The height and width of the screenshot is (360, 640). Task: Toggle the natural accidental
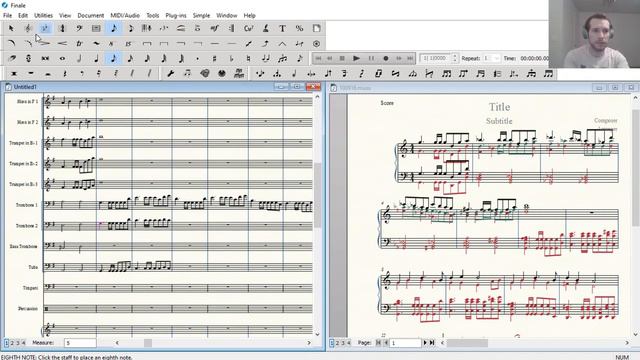tap(249, 58)
